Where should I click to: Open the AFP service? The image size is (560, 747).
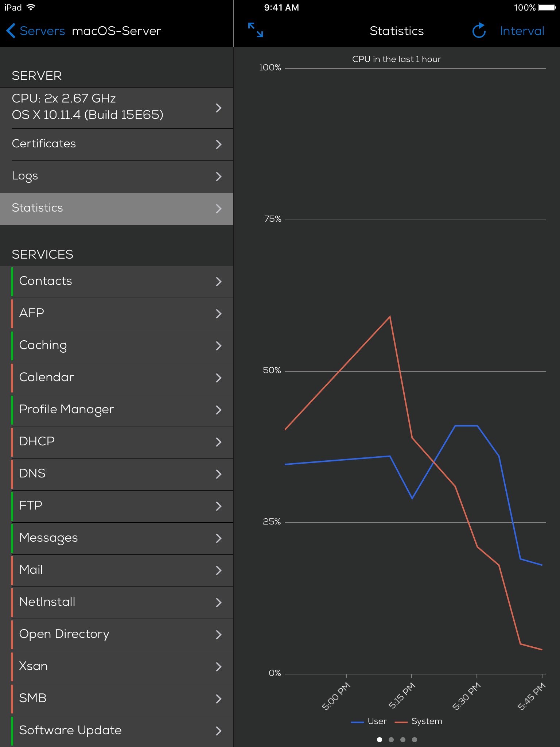tap(117, 314)
